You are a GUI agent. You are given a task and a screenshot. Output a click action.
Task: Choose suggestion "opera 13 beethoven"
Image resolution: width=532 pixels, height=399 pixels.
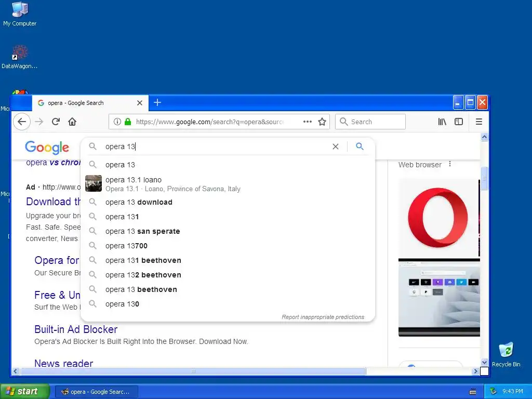click(228, 290)
